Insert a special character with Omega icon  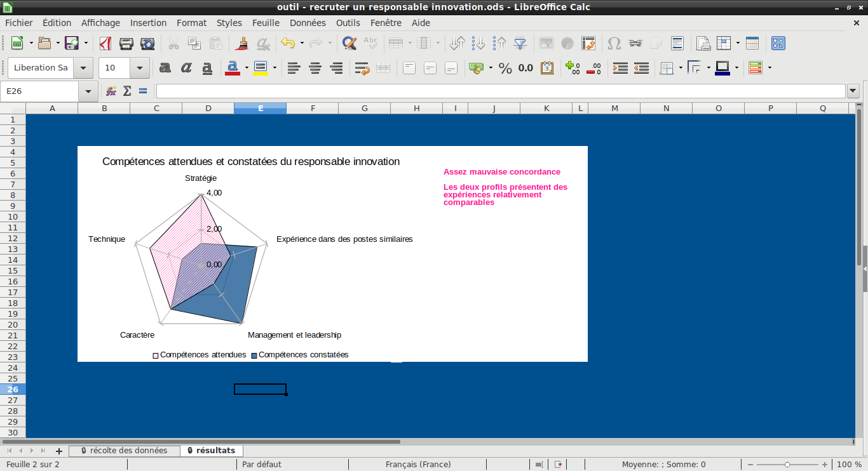[x=614, y=43]
